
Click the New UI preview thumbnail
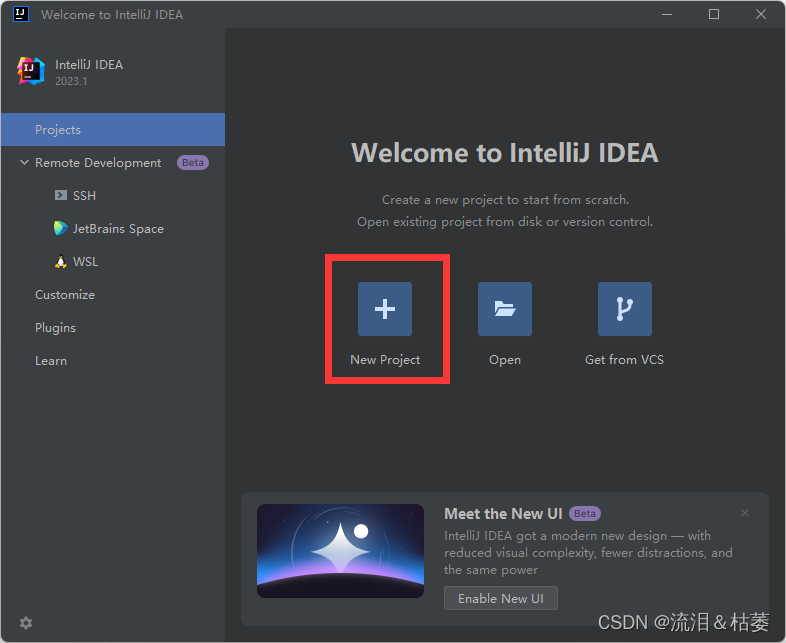(x=340, y=551)
